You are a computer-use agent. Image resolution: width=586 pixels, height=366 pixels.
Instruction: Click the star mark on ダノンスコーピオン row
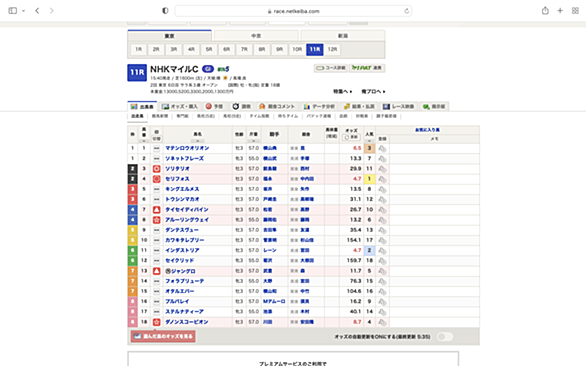click(x=157, y=322)
